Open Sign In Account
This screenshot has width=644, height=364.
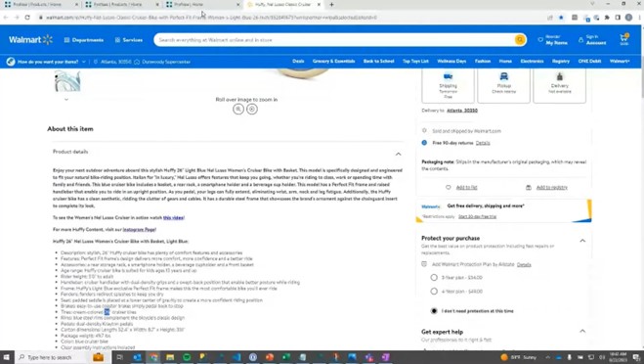pos(592,40)
